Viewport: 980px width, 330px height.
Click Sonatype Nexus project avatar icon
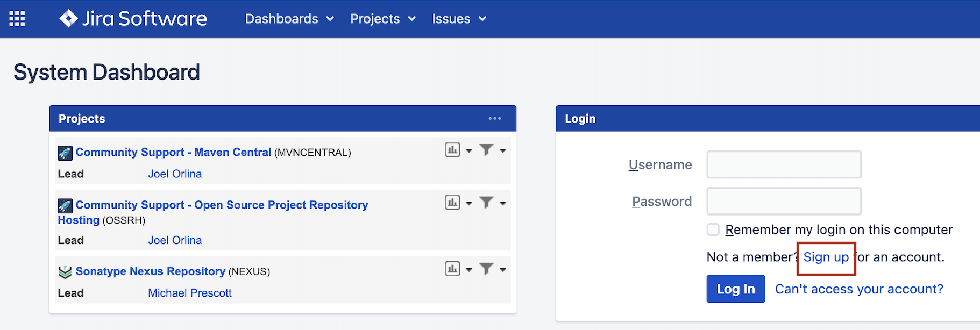click(x=65, y=272)
